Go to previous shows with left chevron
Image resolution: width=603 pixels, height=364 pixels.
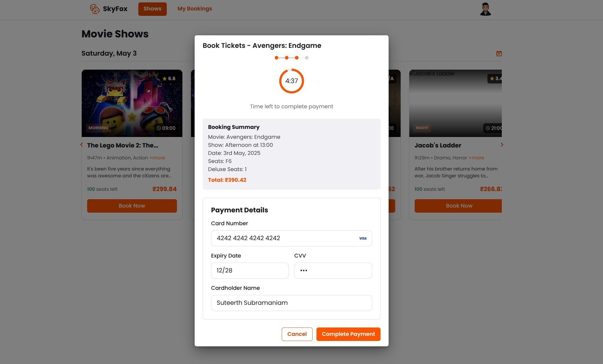(81, 145)
